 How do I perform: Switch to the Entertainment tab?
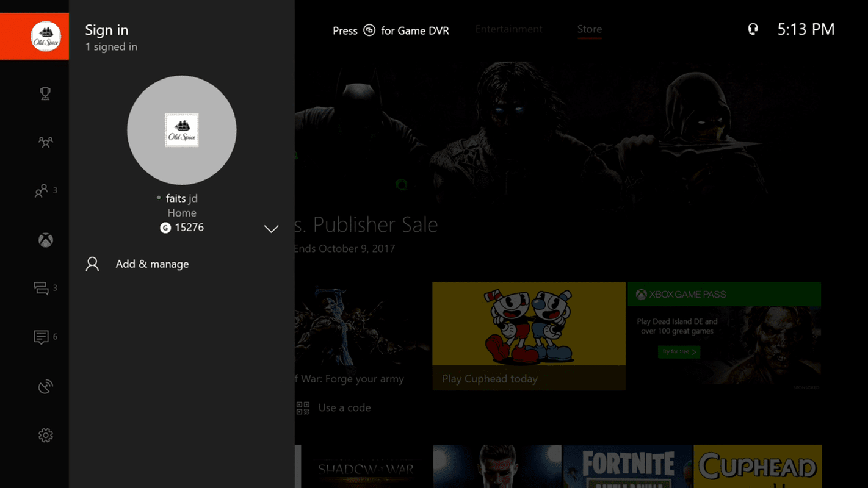coord(508,29)
